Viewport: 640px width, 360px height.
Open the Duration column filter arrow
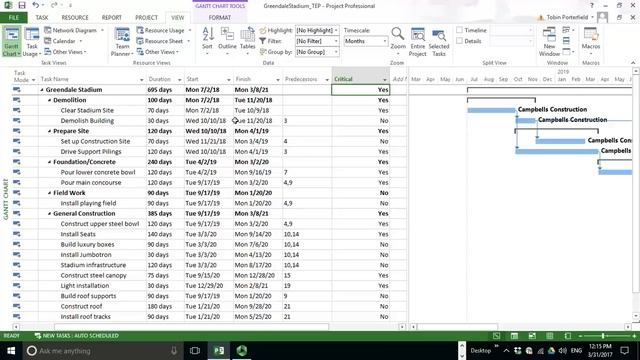pos(179,80)
